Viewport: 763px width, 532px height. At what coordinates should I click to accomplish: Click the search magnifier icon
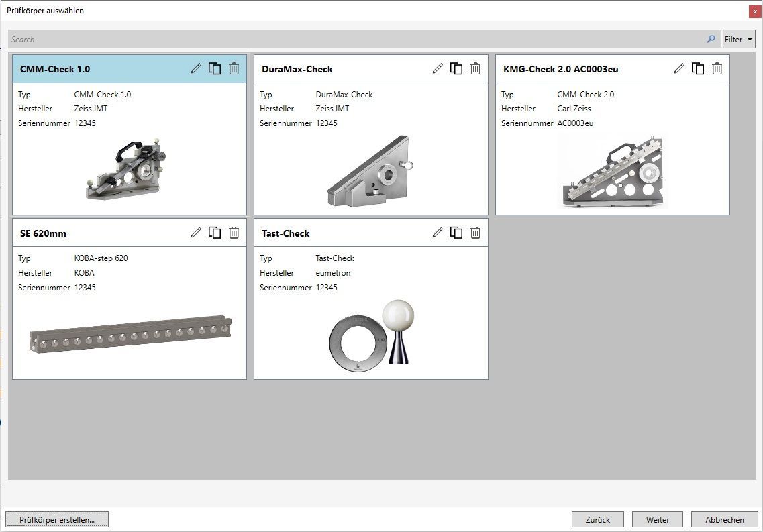(711, 40)
